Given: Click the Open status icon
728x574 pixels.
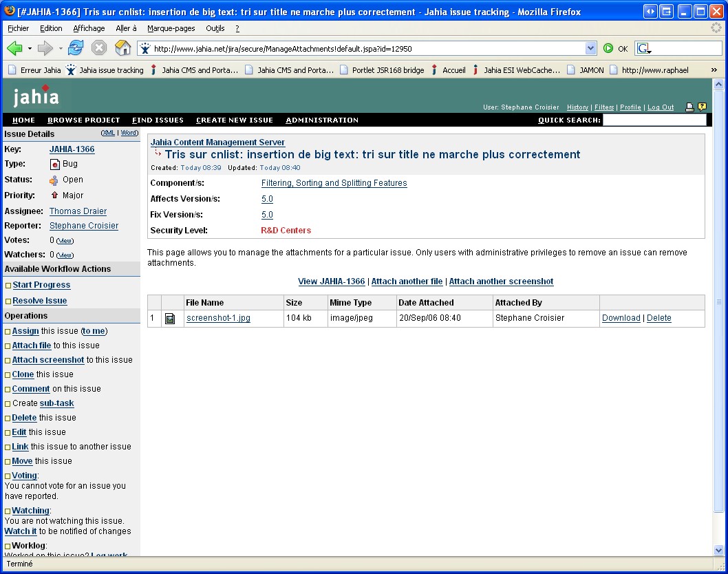Looking at the screenshot, I should [54, 180].
